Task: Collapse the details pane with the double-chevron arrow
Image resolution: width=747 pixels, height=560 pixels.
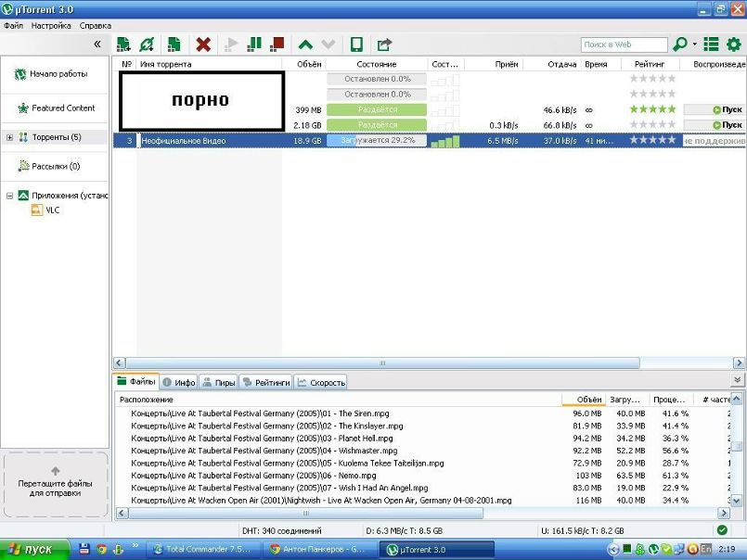Action: [x=737, y=380]
